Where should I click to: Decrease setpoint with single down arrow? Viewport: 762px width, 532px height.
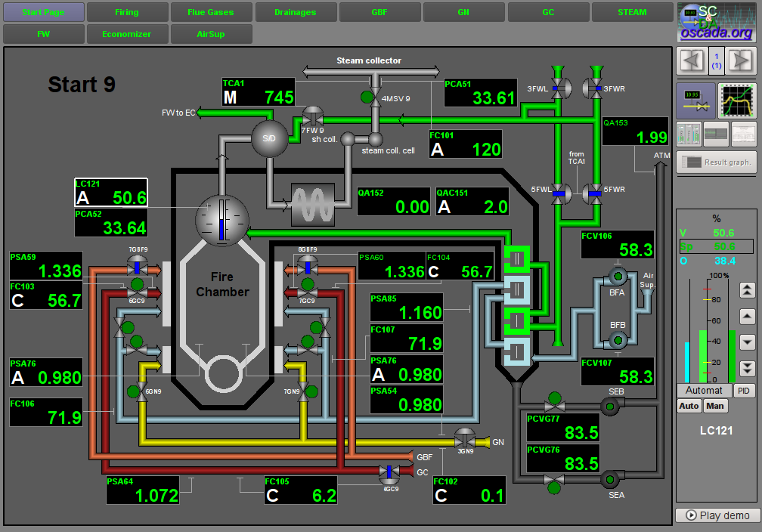[x=747, y=342]
